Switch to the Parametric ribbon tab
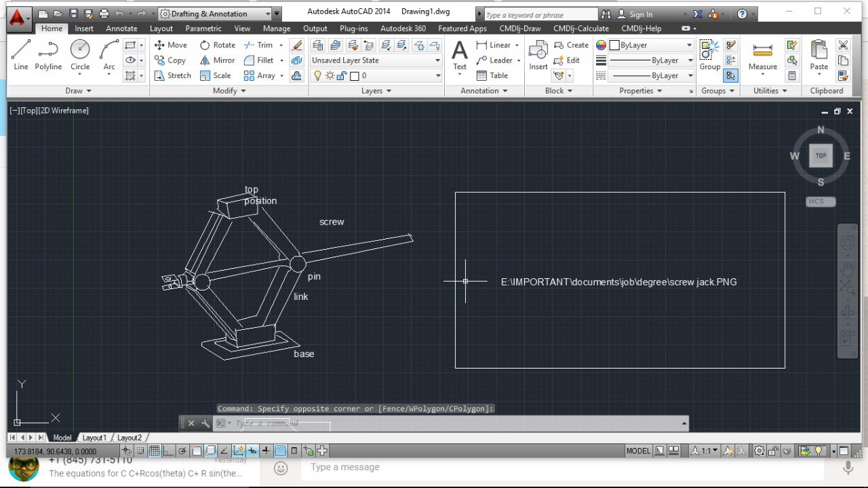This screenshot has height=488, width=868. tap(203, 29)
